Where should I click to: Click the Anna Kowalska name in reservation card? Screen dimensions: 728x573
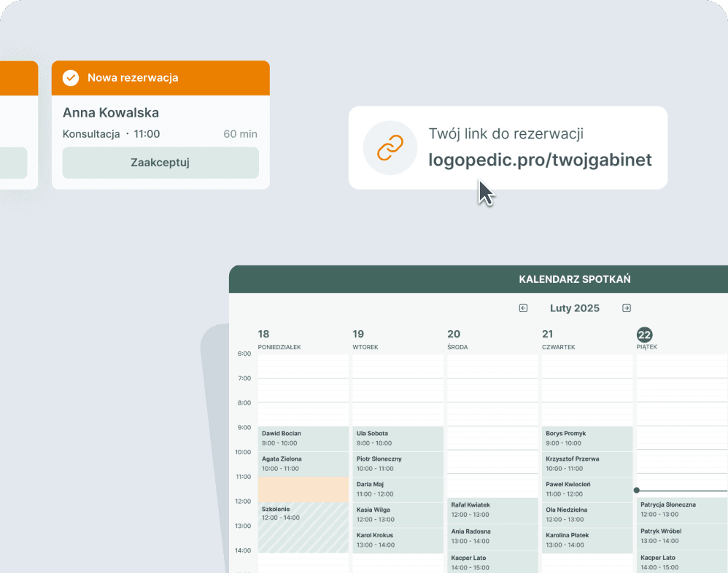[110, 113]
